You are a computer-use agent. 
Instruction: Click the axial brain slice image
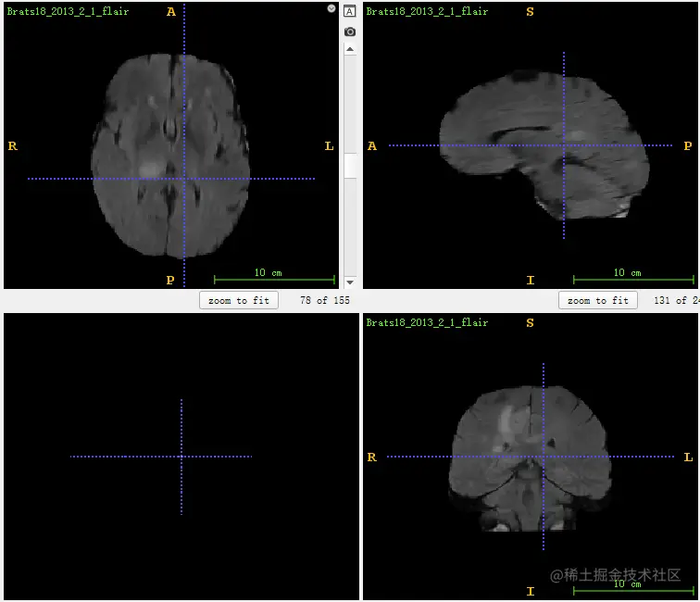[x=170, y=156]
